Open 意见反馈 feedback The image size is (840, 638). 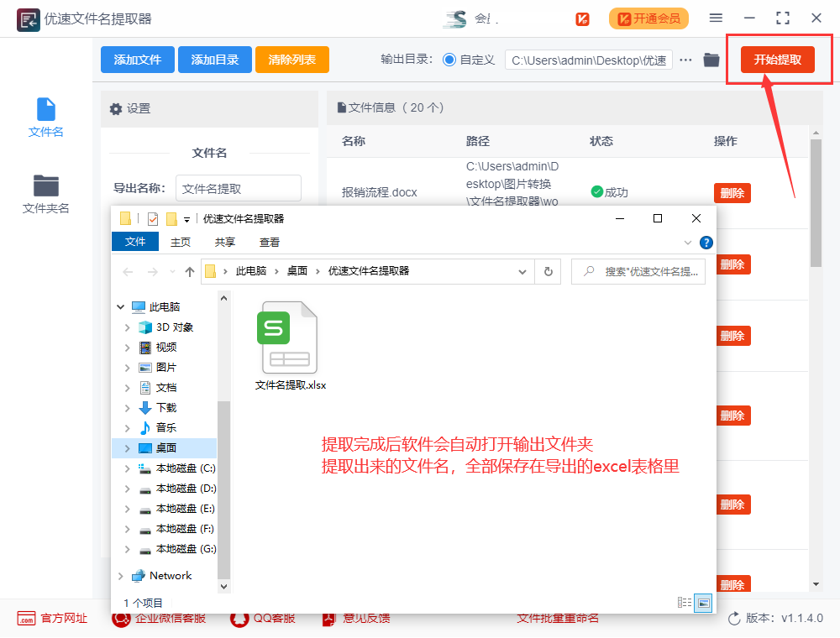(355, 618)
